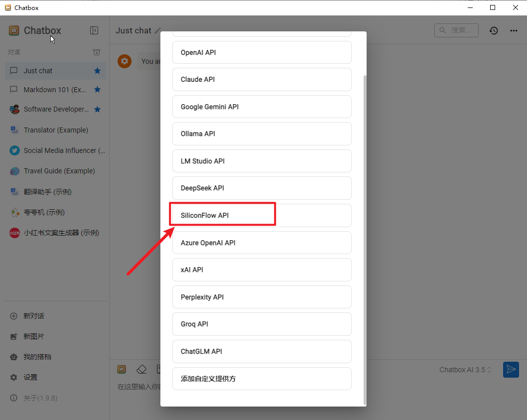Open Social Media Influencer conversation

(x=55, y=150)
